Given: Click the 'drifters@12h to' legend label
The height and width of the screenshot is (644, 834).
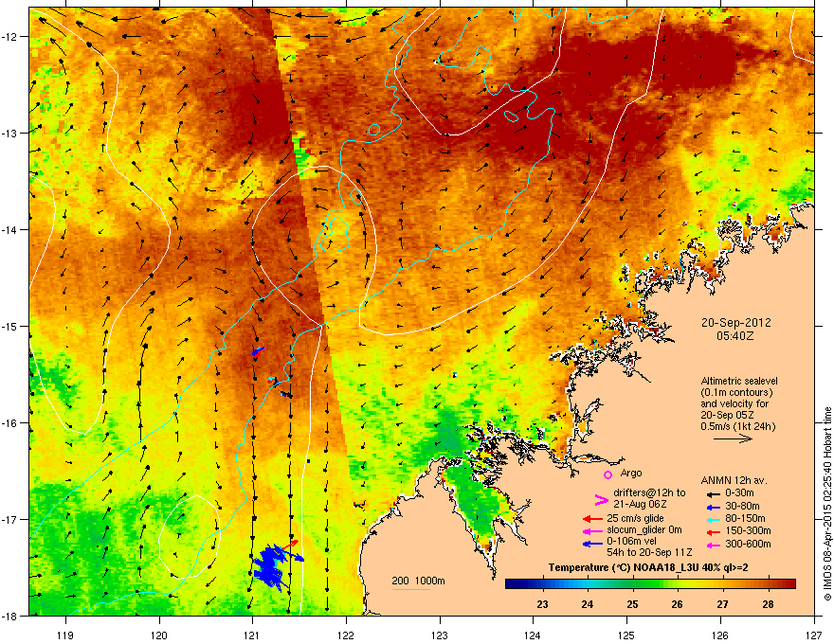Looking at the screenshot, I should 649,493.
